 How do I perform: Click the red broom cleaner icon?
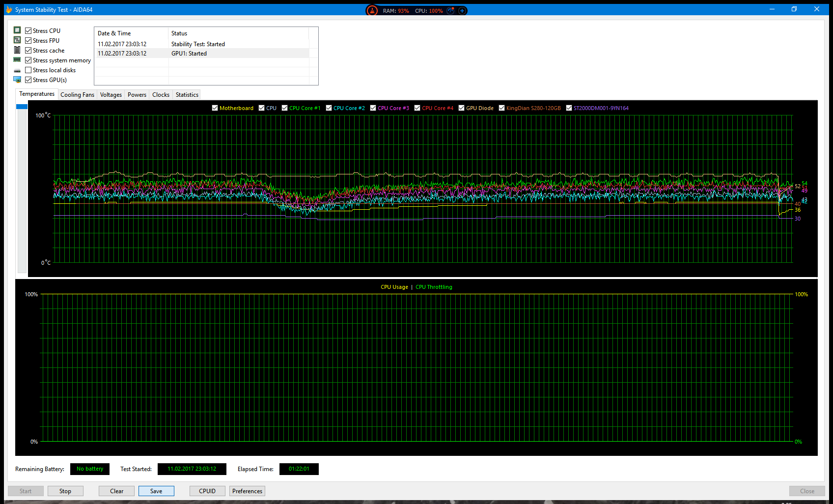tap(372, 10)
